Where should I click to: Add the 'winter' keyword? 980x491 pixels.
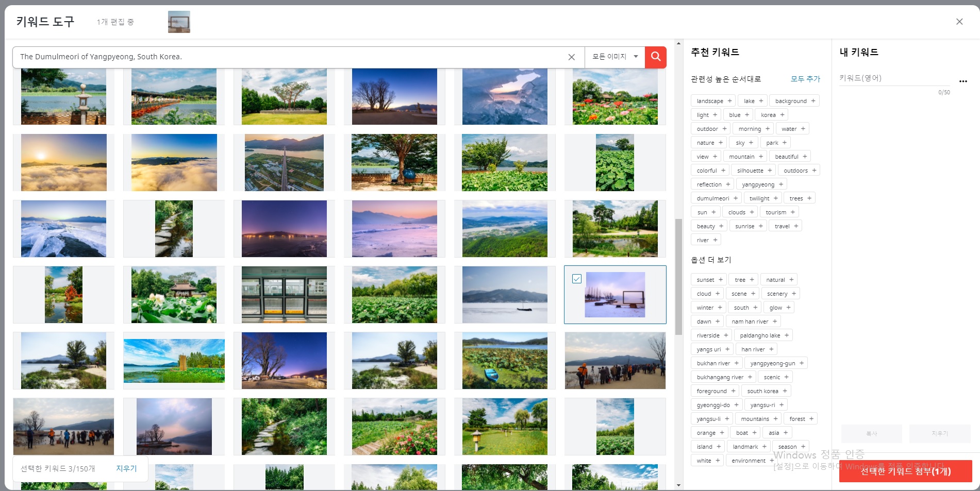[709, 308]
